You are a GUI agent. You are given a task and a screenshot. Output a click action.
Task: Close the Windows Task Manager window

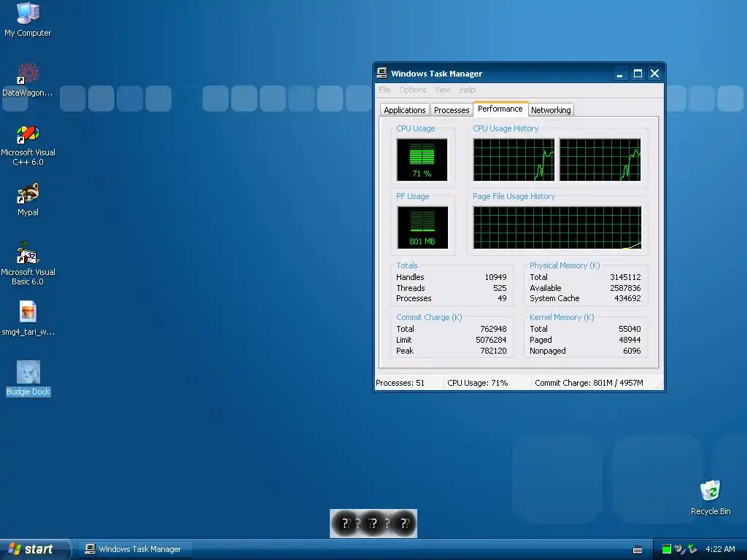[654, 74]
